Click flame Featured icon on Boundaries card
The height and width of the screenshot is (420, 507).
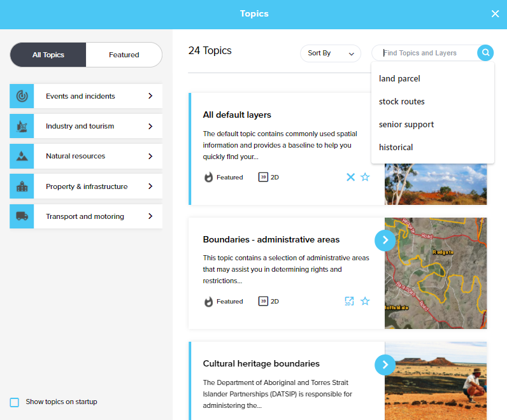coord(208,301)
